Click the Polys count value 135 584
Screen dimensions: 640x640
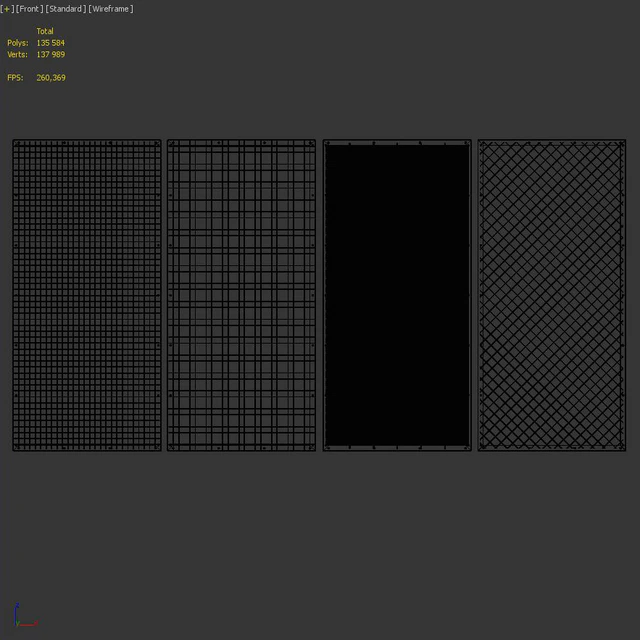point(51,43)
